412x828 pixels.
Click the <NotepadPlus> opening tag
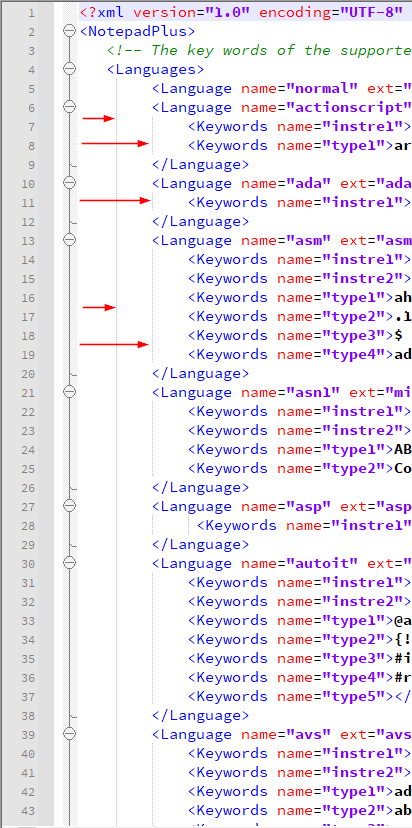coord(138,32)
